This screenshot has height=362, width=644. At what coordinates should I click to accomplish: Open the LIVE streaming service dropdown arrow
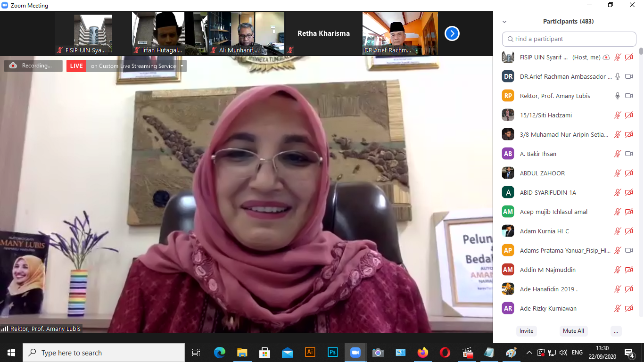click(x=182, y=66)
